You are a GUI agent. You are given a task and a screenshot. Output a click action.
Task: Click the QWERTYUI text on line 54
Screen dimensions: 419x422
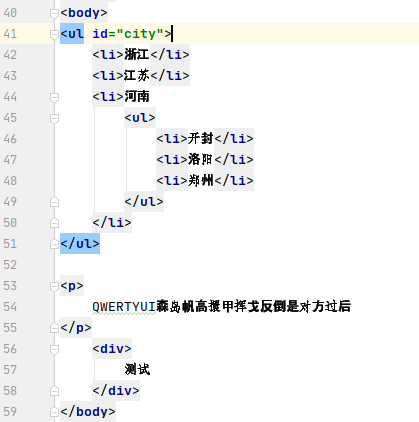pos(124,307)
